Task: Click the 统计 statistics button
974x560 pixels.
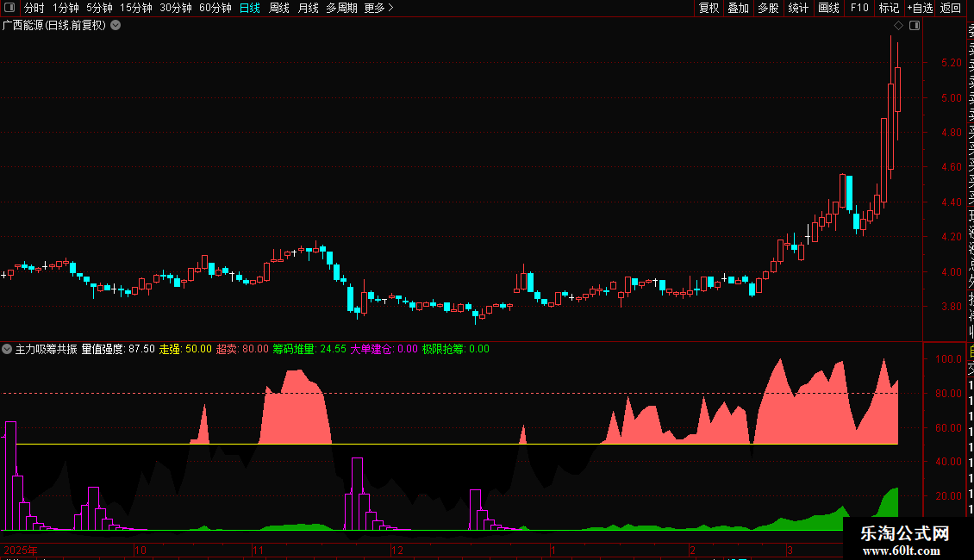Action: coord(798,8)
